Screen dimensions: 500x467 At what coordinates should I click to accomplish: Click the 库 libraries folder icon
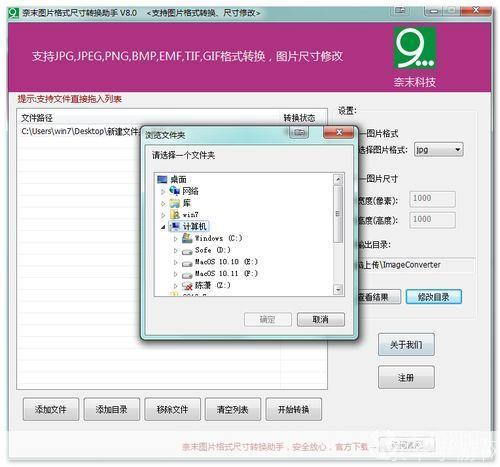point(175,203)
